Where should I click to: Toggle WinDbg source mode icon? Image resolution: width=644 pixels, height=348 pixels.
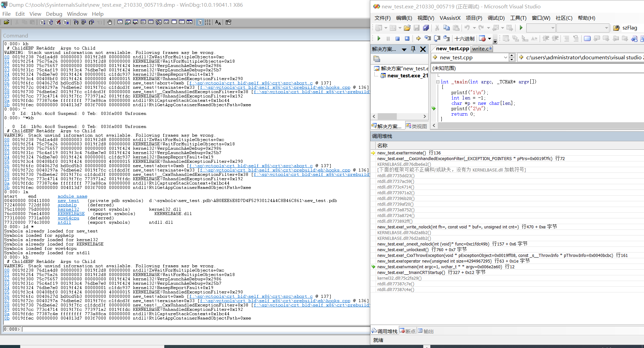pos(200,22)
